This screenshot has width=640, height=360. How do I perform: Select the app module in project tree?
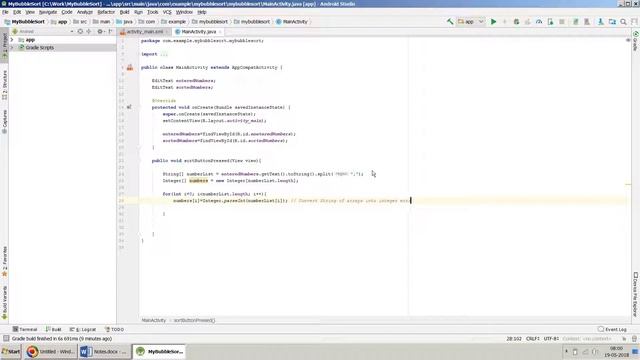tap(30, 40)
